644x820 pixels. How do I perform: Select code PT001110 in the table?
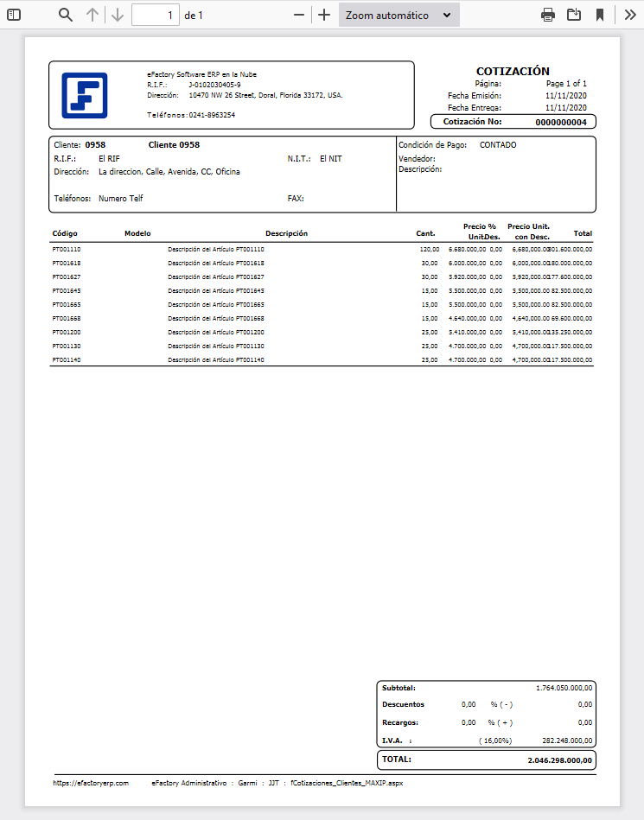click(x=67, y=250)
